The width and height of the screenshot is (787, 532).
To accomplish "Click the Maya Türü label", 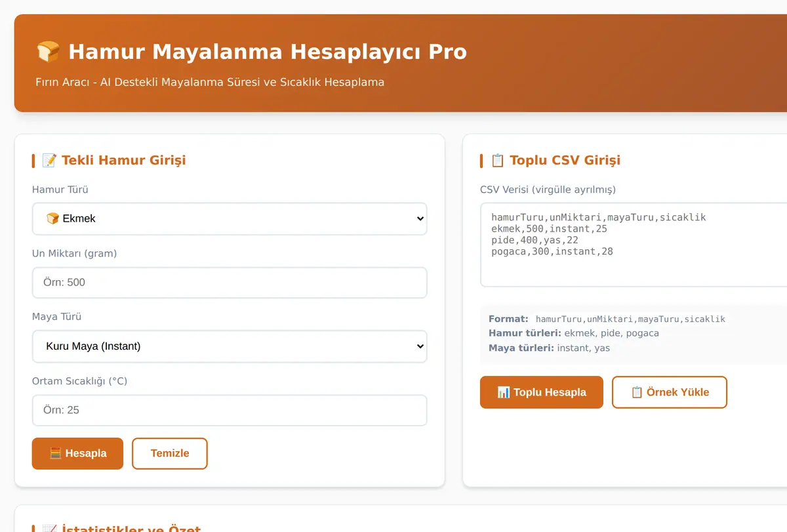I will tap(57, 317).
